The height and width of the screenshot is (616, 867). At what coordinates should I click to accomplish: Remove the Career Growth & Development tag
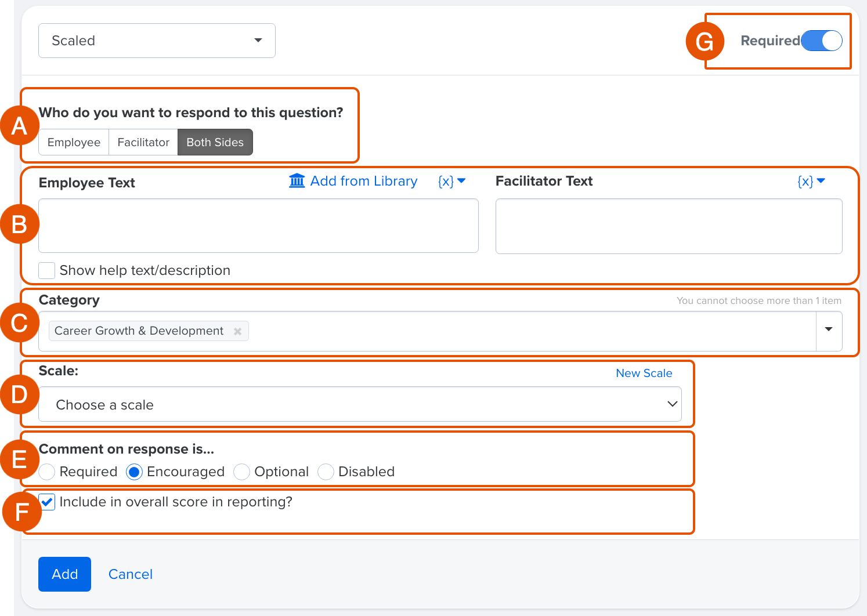237,331
